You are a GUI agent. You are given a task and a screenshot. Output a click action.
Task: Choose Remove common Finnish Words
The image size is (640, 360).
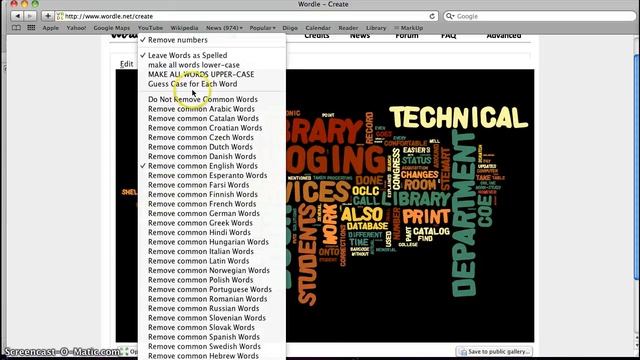[212, 194]
